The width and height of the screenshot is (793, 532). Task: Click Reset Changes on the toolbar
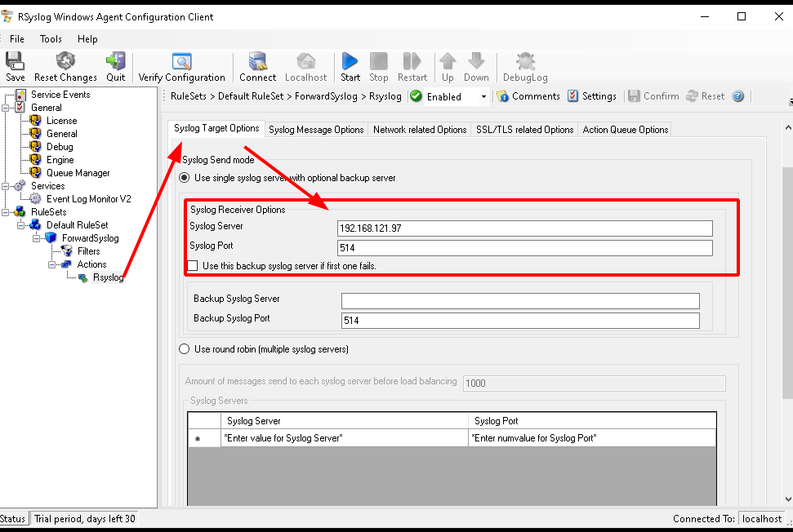click(65, 65)
